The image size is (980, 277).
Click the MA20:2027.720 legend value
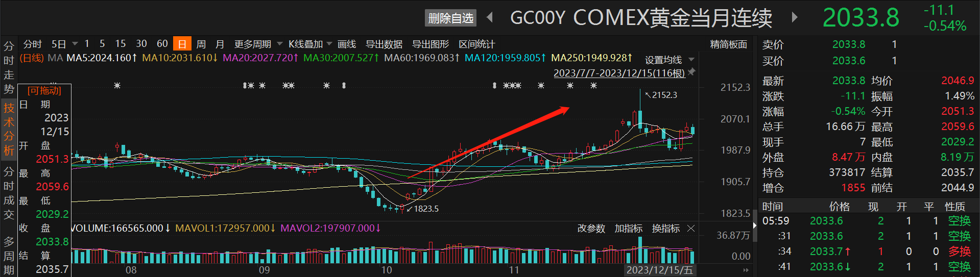click(260, 58)
